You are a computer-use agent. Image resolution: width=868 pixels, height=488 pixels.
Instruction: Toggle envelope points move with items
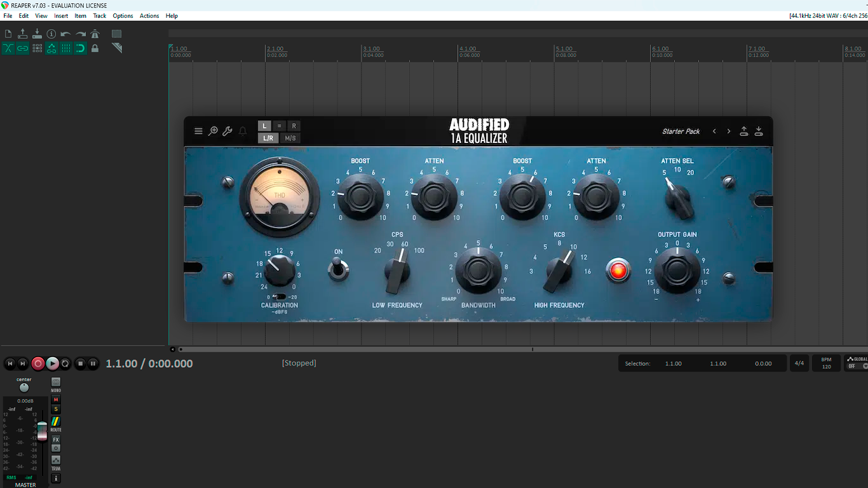pyautogui.click(x=51, y=48)
